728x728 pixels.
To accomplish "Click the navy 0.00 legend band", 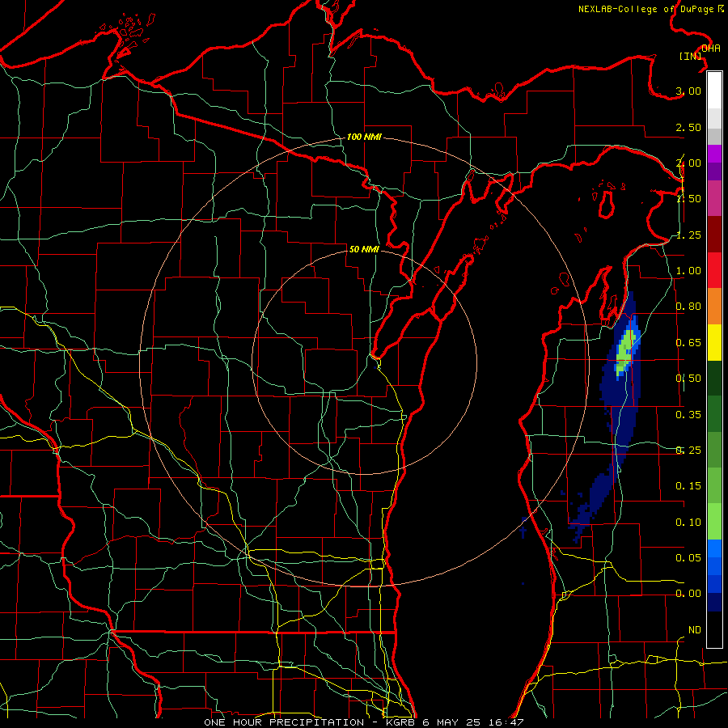I will click(714, 602).
